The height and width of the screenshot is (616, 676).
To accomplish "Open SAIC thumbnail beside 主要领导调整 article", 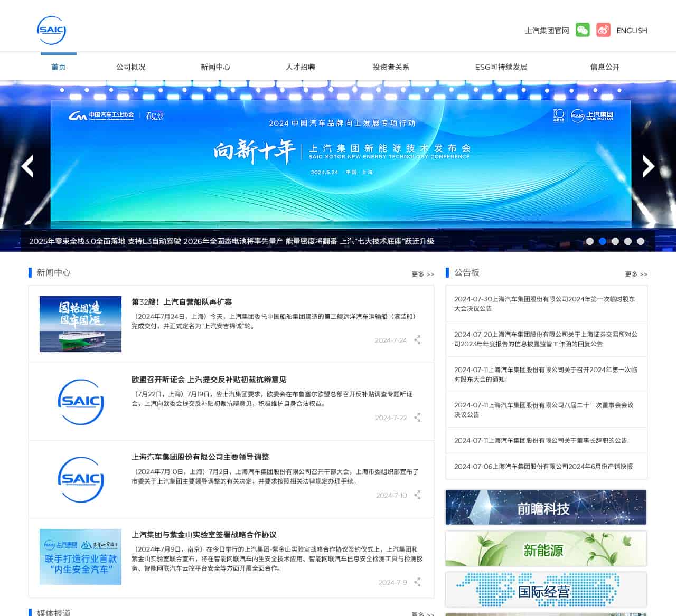I will point(80,479).
